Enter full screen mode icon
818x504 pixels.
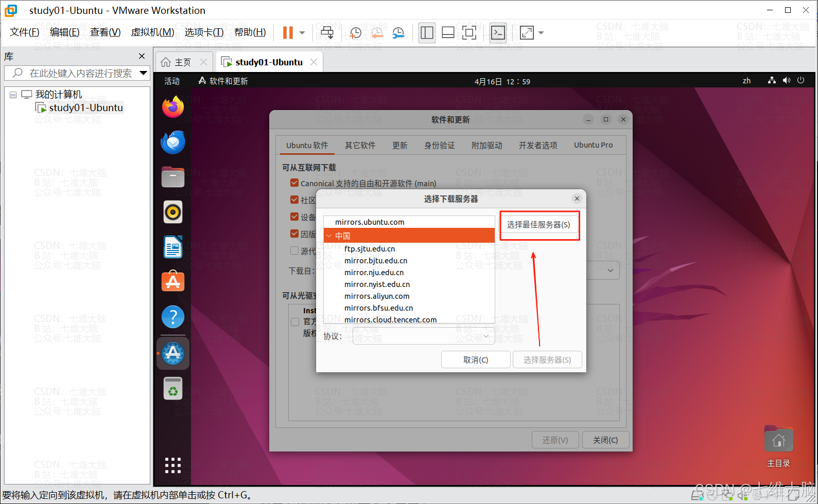[469, 33]
